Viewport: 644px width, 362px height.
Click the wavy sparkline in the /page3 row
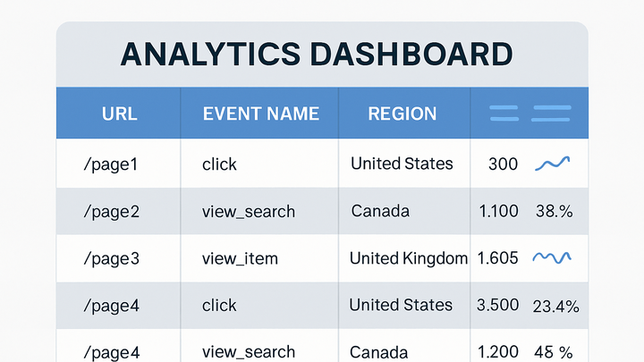tap(552, 257)
